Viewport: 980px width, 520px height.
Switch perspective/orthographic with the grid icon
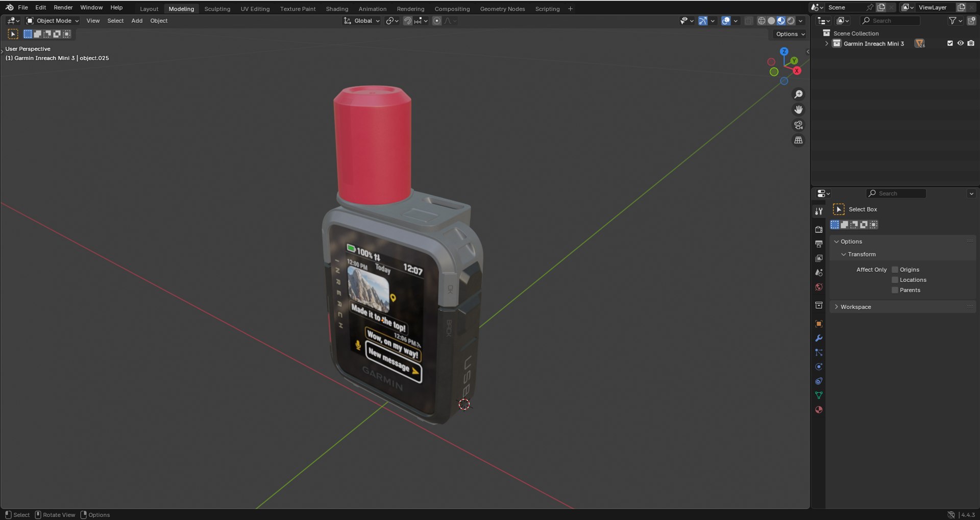798,140
